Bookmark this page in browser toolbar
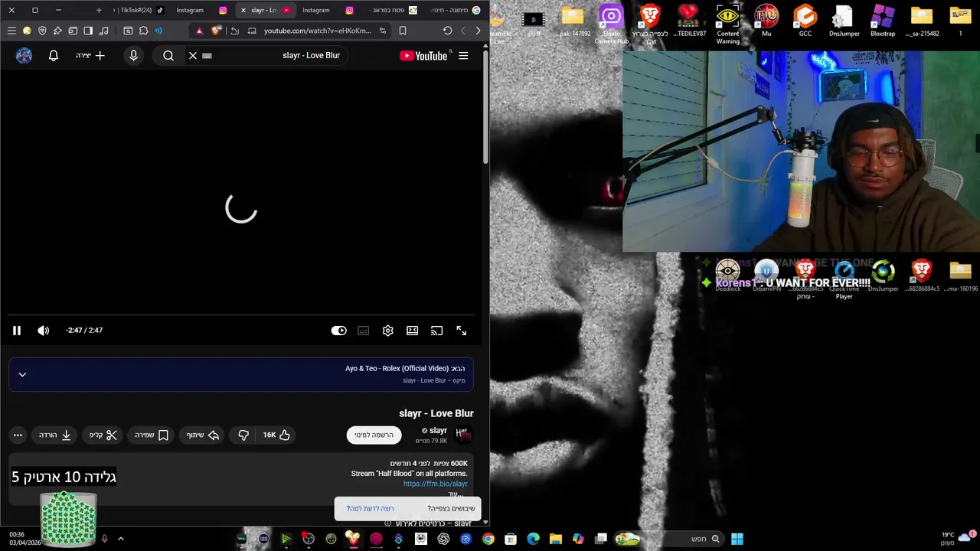Viewport: 980px width, 551px height. (403, 31)
